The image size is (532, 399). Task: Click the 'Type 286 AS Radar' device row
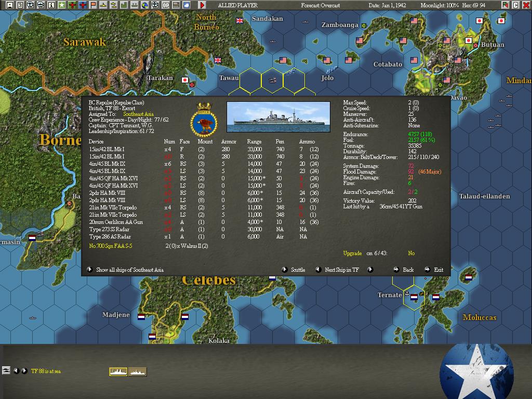[204, 236]
